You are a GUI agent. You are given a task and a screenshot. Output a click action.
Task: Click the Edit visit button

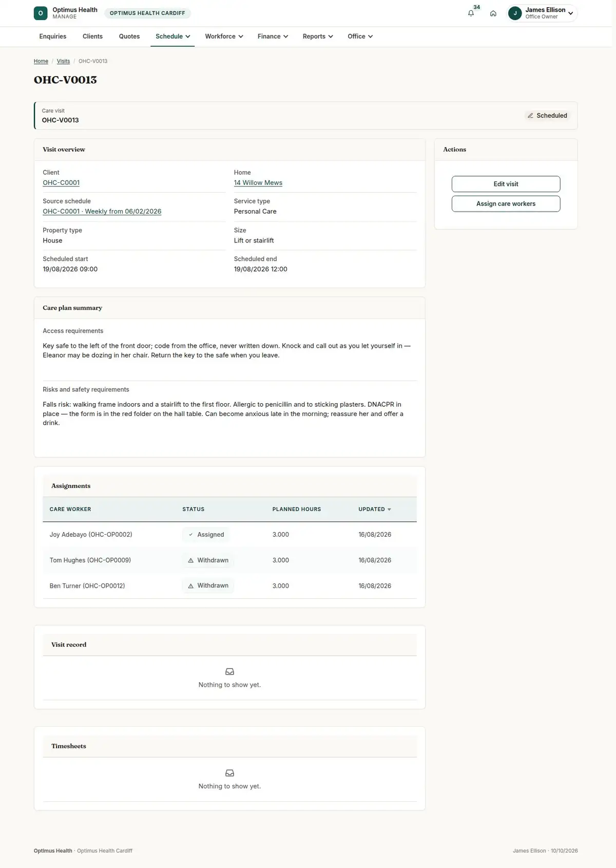point(506,184)
